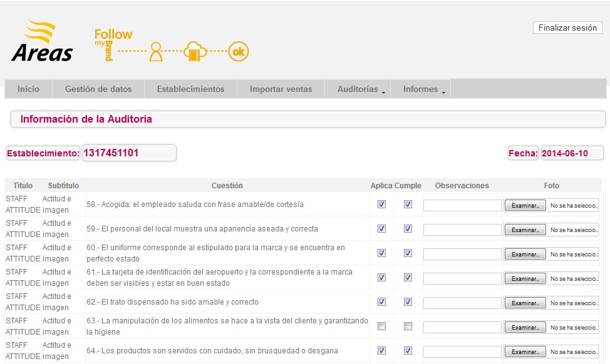Viewport: 610px width, 364px height.
Task: Toggle Aplica checkbox for question 63
Action: point(382,326)
